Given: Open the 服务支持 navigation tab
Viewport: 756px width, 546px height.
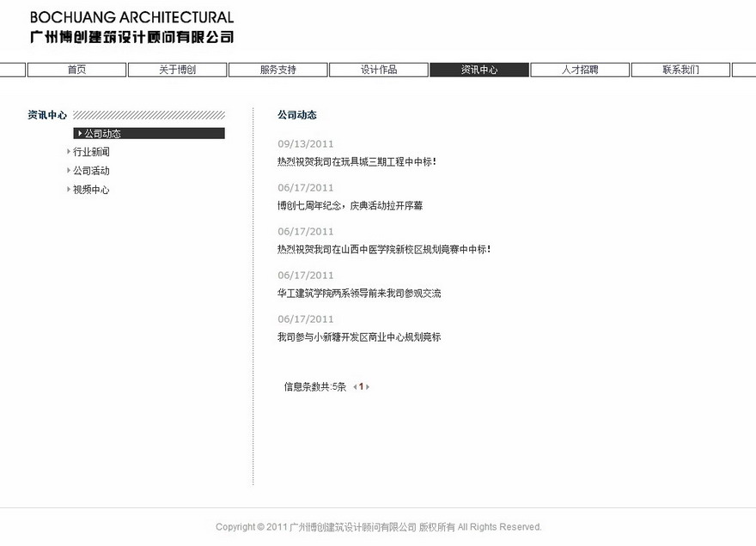Looking at the screenshot, I should 278,70.
